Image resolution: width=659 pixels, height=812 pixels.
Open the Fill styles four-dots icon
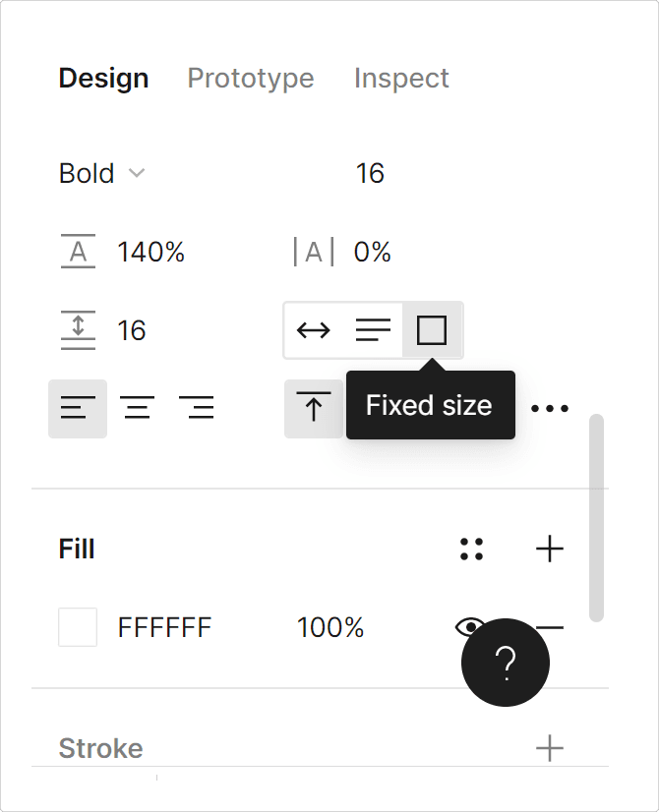click(471, 549)
